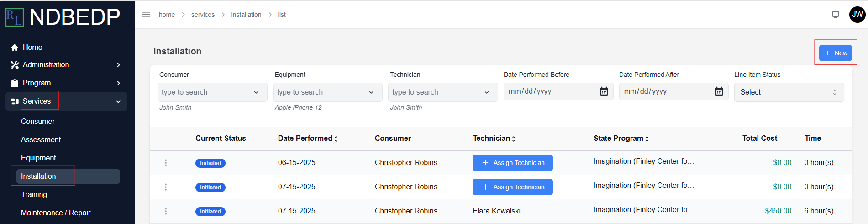Open the Consumer search dropdown
Viewport: 868px width, 224px height.
pyautogui.click(x=212, y=92)
